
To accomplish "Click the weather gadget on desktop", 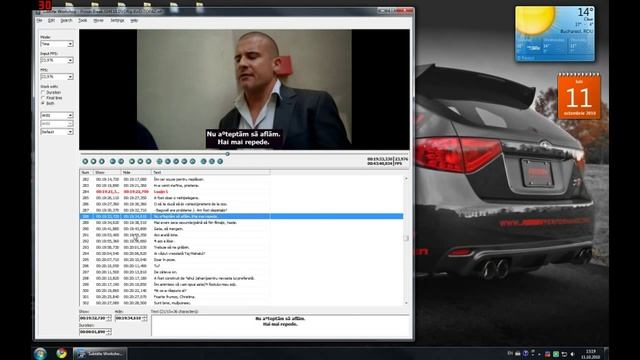I will coord(555,34).
